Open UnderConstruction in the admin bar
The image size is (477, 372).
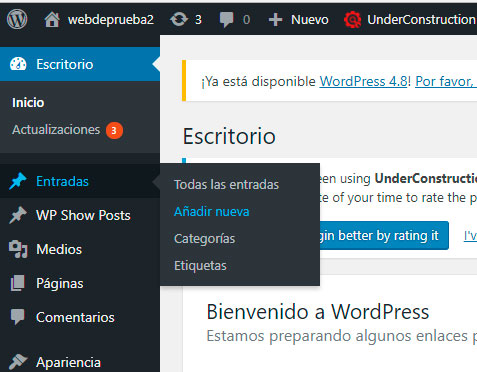(x=422, y=20)
